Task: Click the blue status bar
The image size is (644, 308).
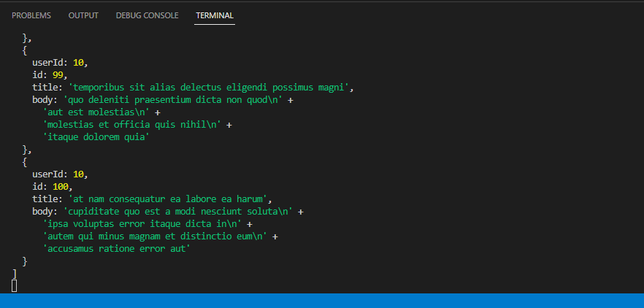Action: coord(322,301)
